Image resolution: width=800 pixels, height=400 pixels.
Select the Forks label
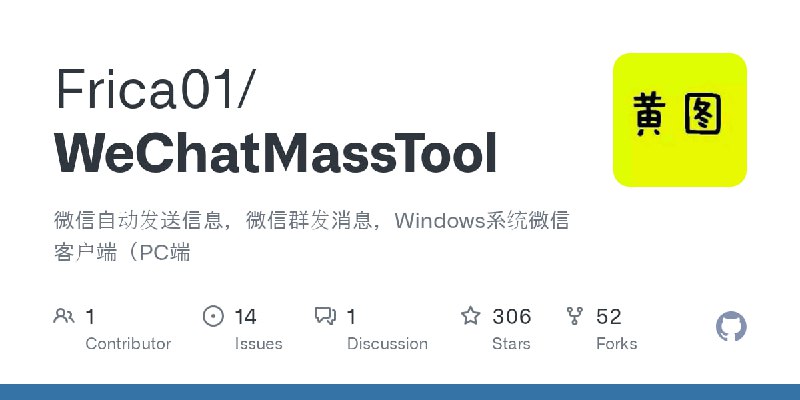pyautogui.click(x=616, y=343)
